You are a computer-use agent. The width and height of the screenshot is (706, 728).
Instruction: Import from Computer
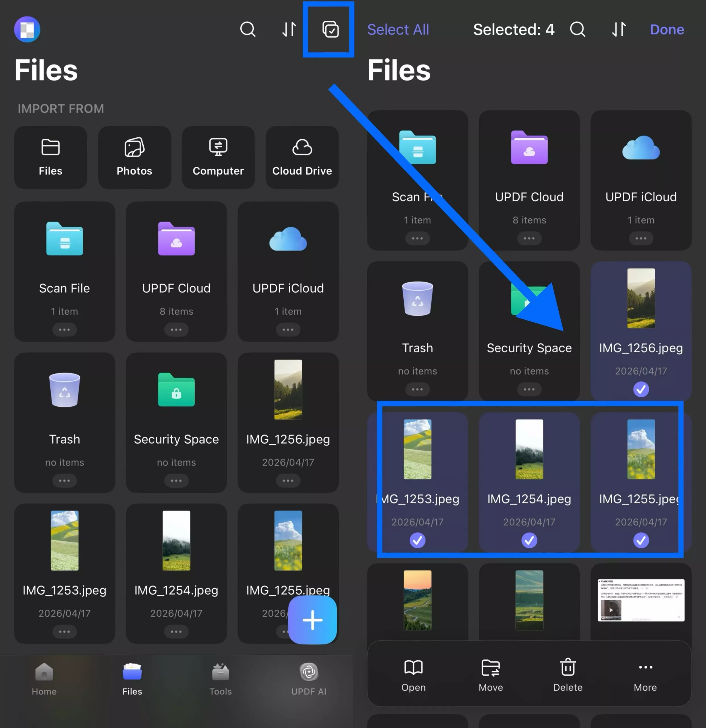pyautogui.click(x=218, y=157)
